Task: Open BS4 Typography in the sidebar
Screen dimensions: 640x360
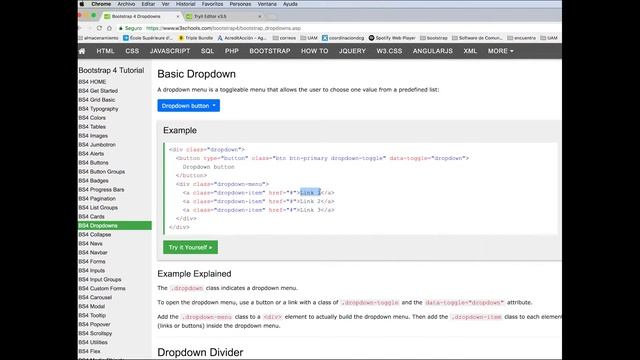Action: (x=98, y=109)
